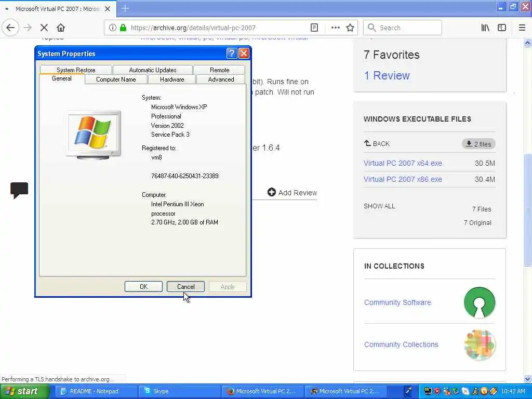Screen dimensions: 532x399
Task: Switch to the Computer Name tab
Action: (116, 79)
